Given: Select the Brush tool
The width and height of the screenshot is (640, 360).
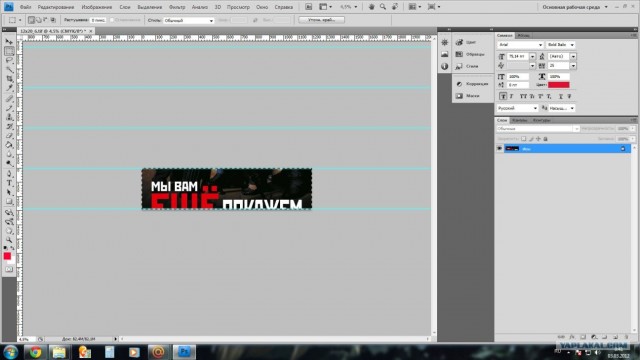Looking at the screenshot, I should pos(9,108).
